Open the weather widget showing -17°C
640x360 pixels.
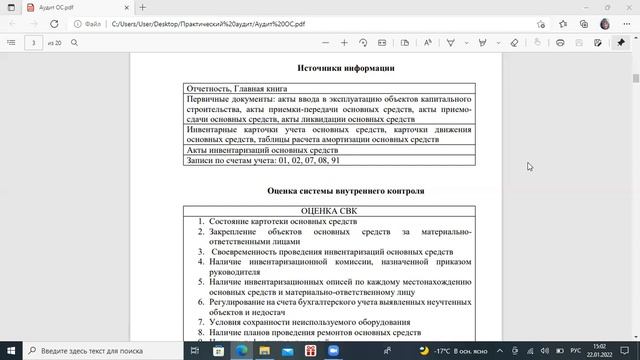(x=453, y=351)
